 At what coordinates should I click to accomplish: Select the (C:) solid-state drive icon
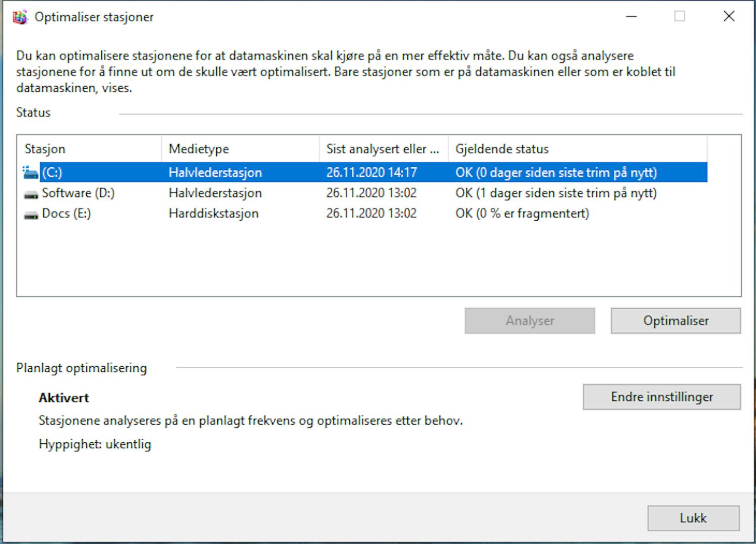[x=30, y=172]
